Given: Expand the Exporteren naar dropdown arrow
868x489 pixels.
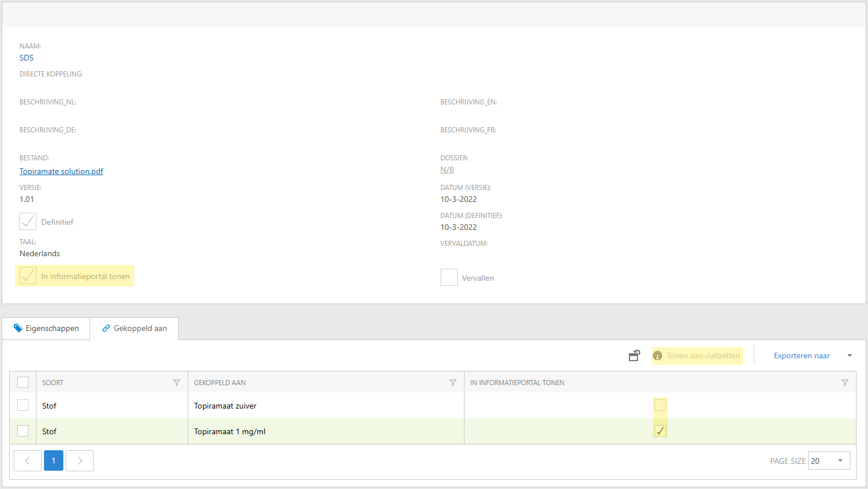Looking at the screenshot, I should pos(849,355).
